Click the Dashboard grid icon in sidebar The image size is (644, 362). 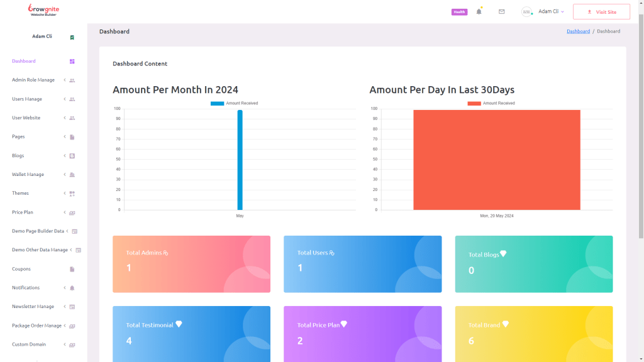pyautogui.click(x=72, y=62)
